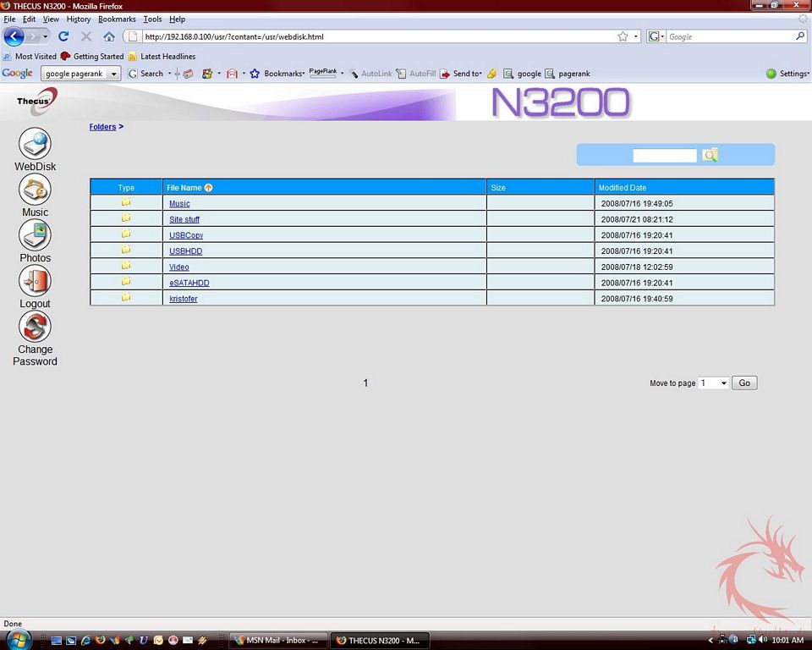Toggle File Name sort arrow icon
Image resolution: width=812 pixels, height=650 pixels.
coord(208,188)
